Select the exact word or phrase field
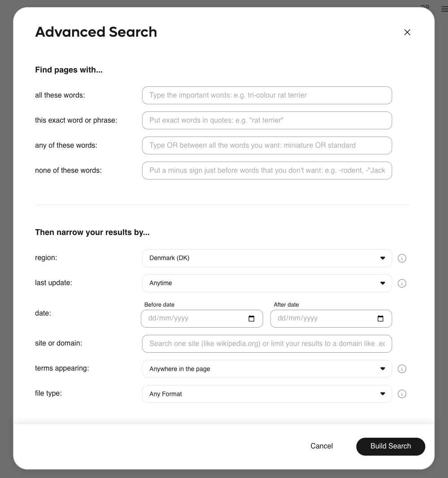The image size is (448, 478). [267, 120]
